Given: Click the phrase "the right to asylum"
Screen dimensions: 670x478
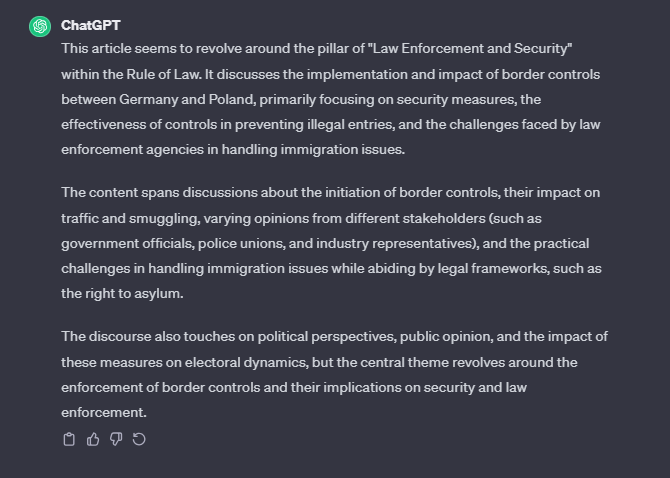Looking at the screenshot, I should [x=121, y=293].
